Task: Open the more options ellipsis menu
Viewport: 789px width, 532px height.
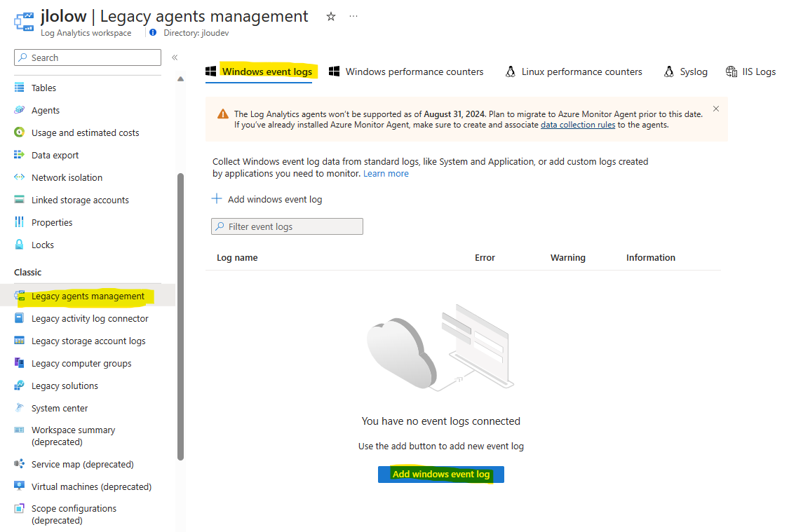Action: coord(353,17)
